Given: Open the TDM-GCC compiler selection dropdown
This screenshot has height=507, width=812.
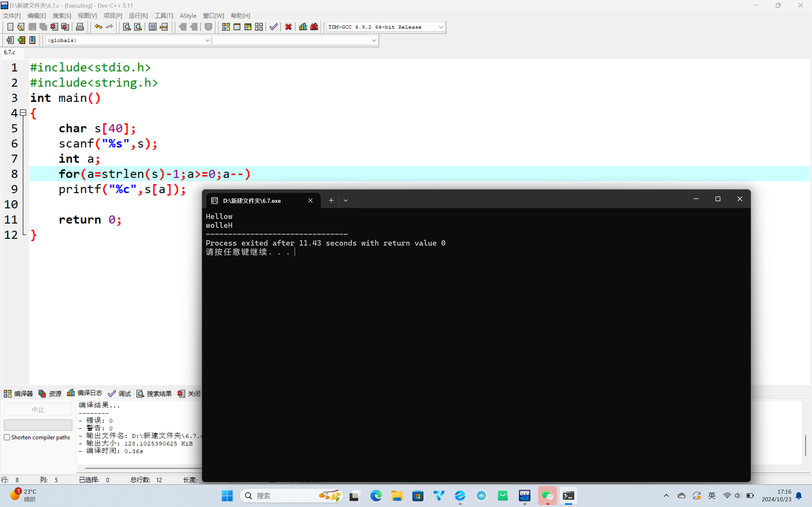Looking at the screenshot, I should click(441, 27).
